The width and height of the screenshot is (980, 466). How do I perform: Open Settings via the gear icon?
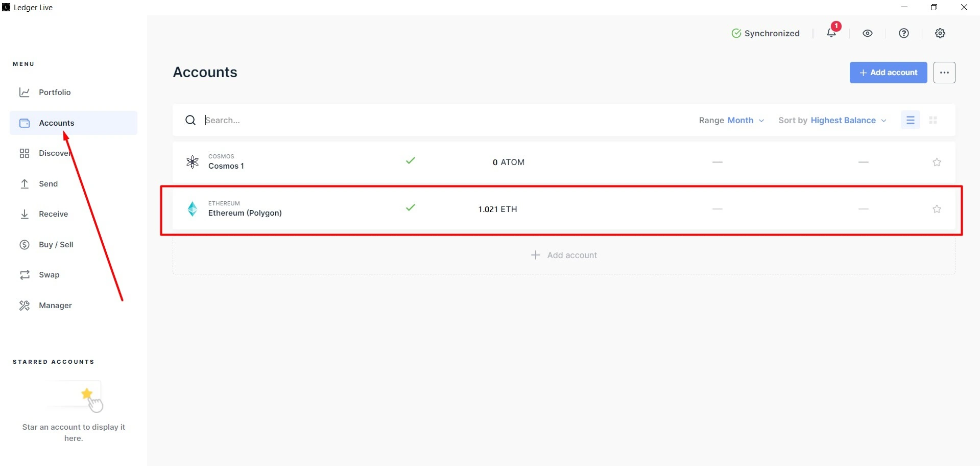940,33
